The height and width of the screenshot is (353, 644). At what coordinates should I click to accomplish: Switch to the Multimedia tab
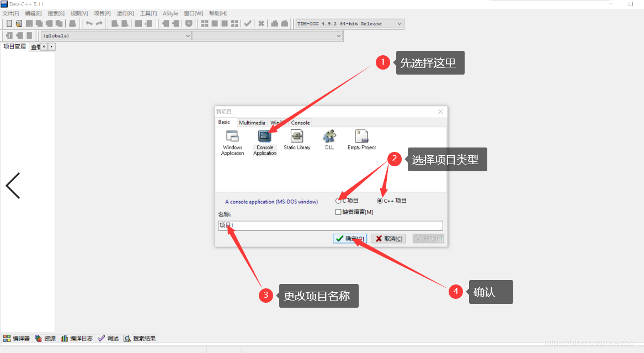pyautogui.click(x=252, y=123)
